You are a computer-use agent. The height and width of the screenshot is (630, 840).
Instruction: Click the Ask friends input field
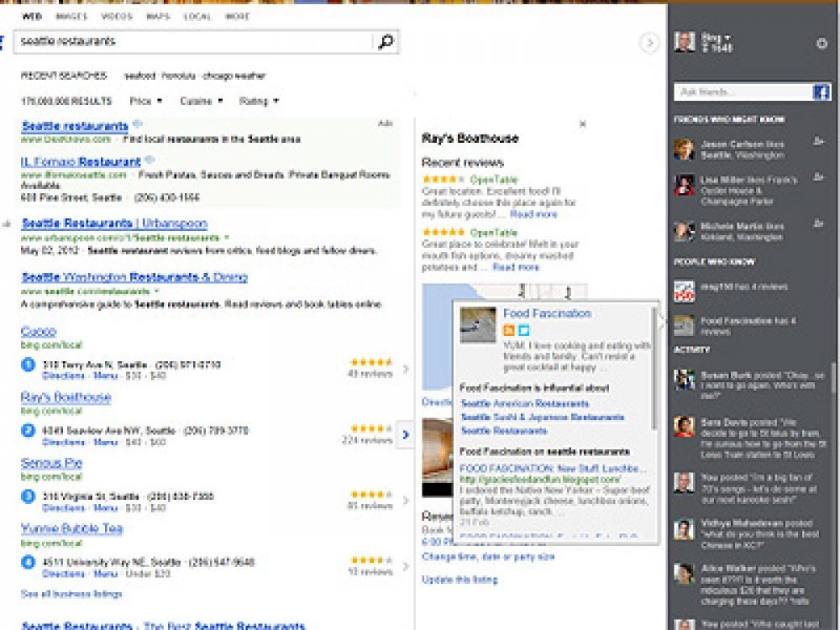[743, 92]
